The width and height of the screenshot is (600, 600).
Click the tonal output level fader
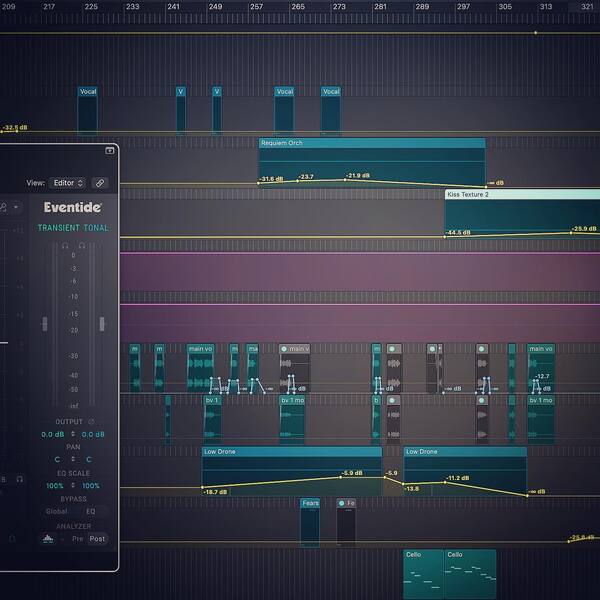[x=102, y=324]
